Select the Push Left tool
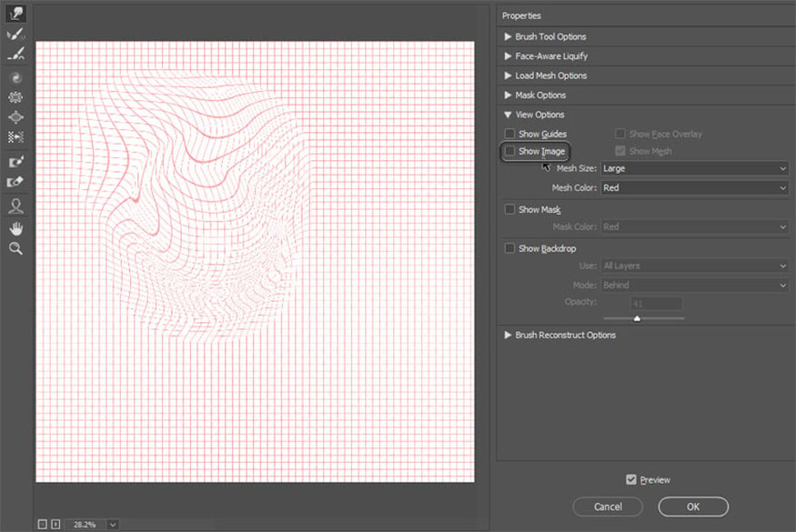The image size is (796, 532). (15, 137)
